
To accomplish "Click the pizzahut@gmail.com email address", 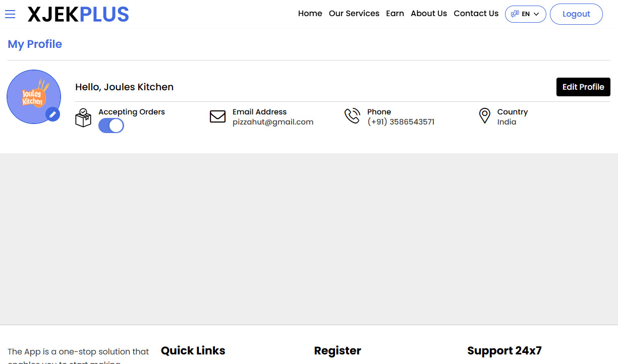I will coord(272,122).
